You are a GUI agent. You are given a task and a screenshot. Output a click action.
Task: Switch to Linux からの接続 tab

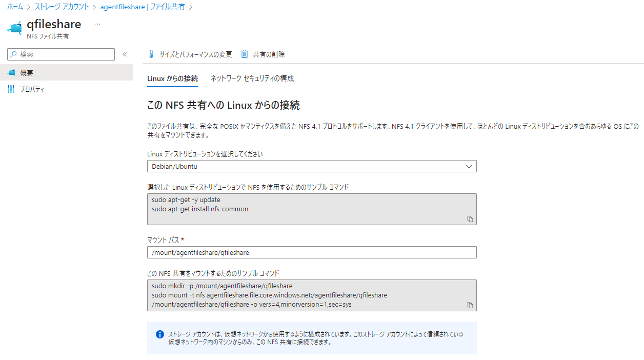point(172,78)
